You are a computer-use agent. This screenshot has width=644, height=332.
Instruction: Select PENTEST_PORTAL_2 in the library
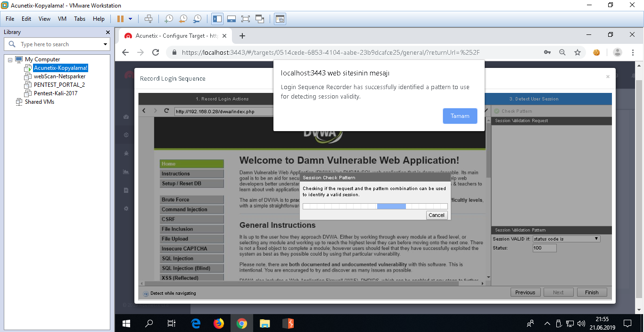tap(59, 85)
